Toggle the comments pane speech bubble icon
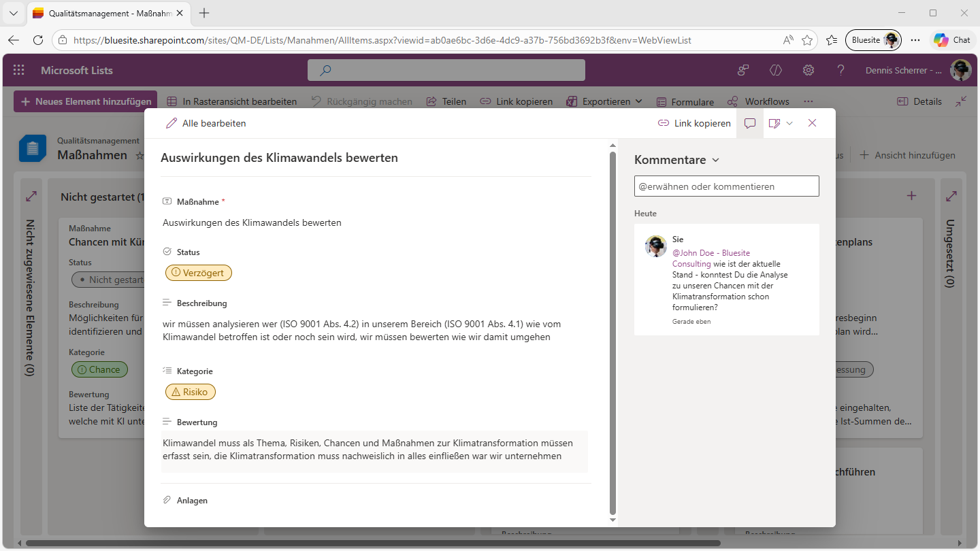This screenshot has height=551, width=980. (750, 123)
